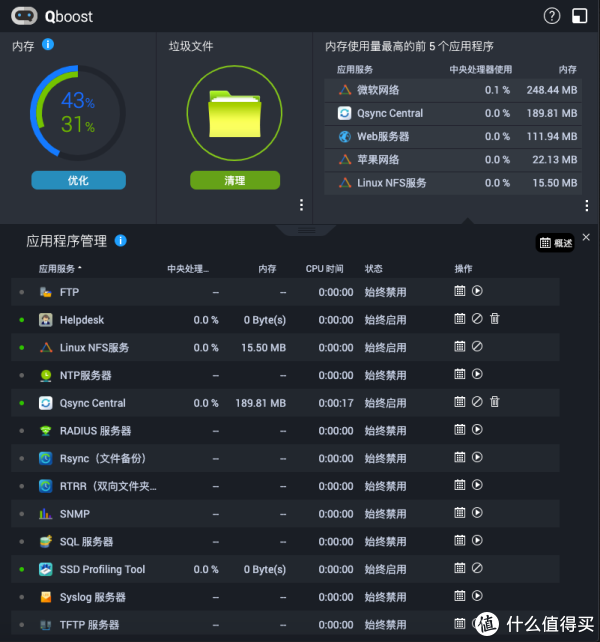
Task: Click the info icon beside 应用程序管理
Action: (x=120, y=240)
